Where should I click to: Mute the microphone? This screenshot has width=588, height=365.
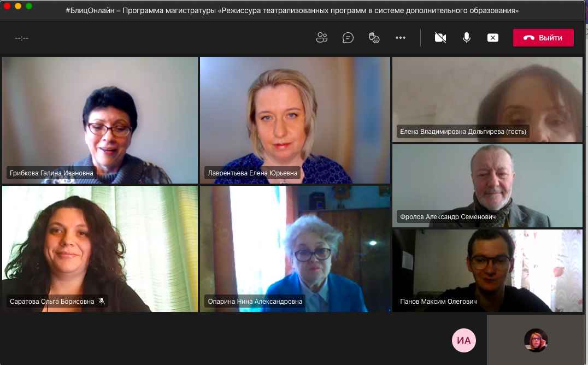tap(467, 38)
